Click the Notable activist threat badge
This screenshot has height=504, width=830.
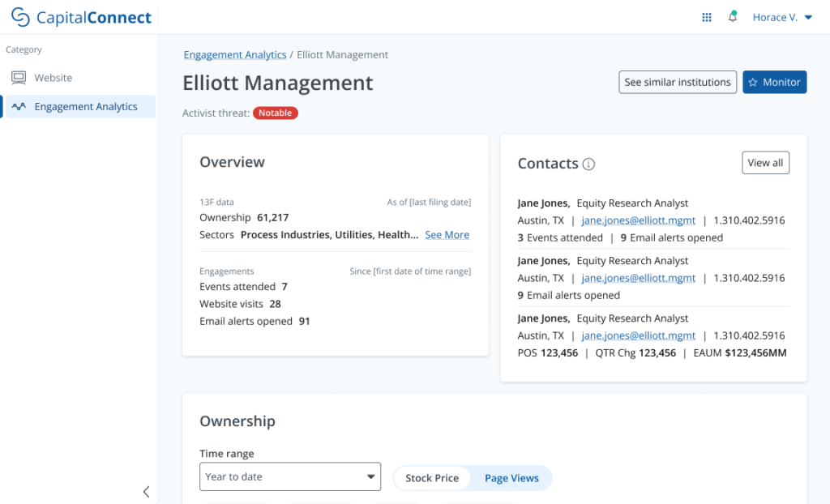pos(276,113)
